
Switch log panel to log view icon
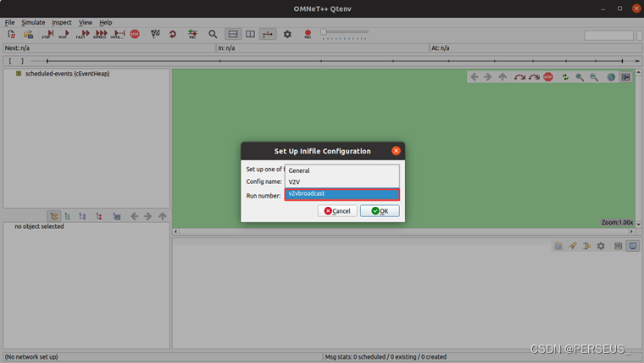[633, 246]
